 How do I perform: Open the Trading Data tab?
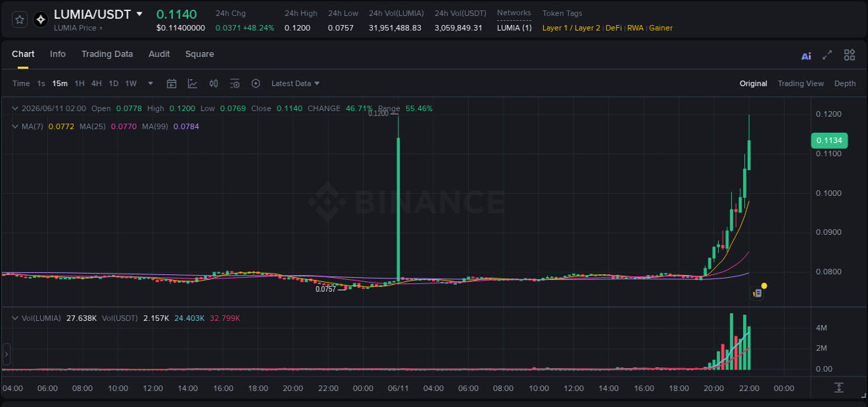tap(107, 54)
